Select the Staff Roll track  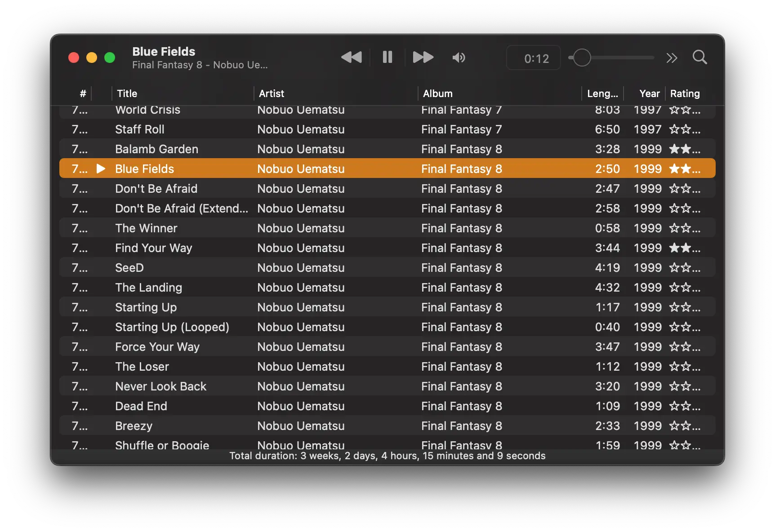pos(387,129)
